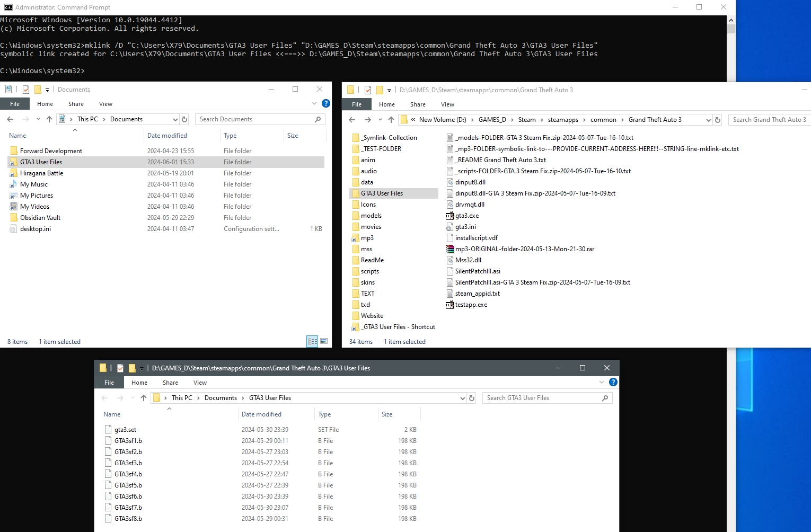Select _GTA3 User Files - Shortcut
This screenshot has width=811, height=532.
[x=394, y=327]
